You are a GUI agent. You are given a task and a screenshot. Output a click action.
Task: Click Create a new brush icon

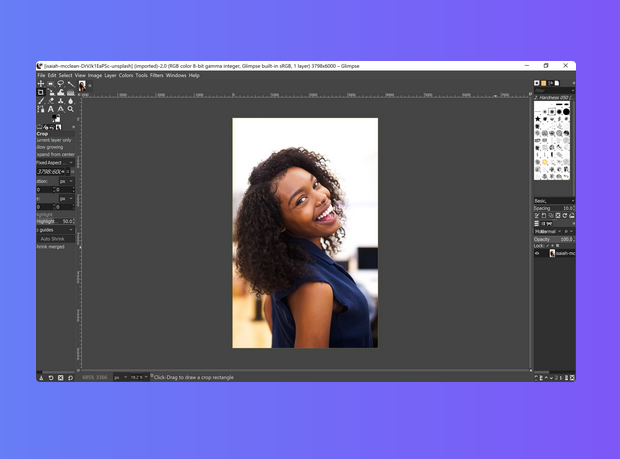click(x=544, y=215)
